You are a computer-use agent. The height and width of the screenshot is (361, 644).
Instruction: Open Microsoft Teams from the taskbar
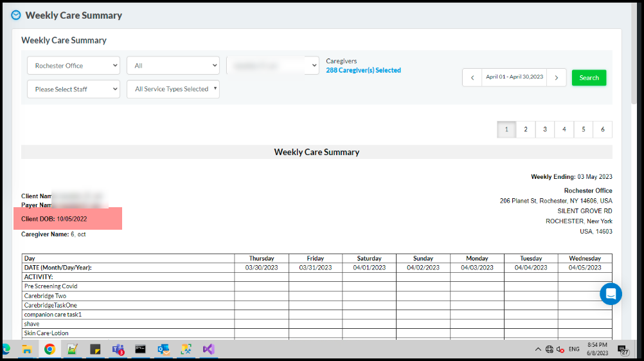118,349
